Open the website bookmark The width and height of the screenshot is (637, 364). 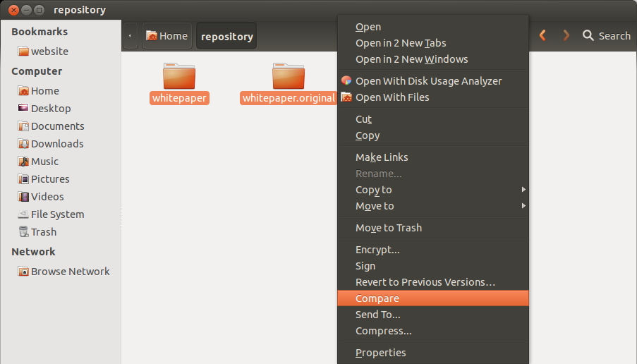43,51
